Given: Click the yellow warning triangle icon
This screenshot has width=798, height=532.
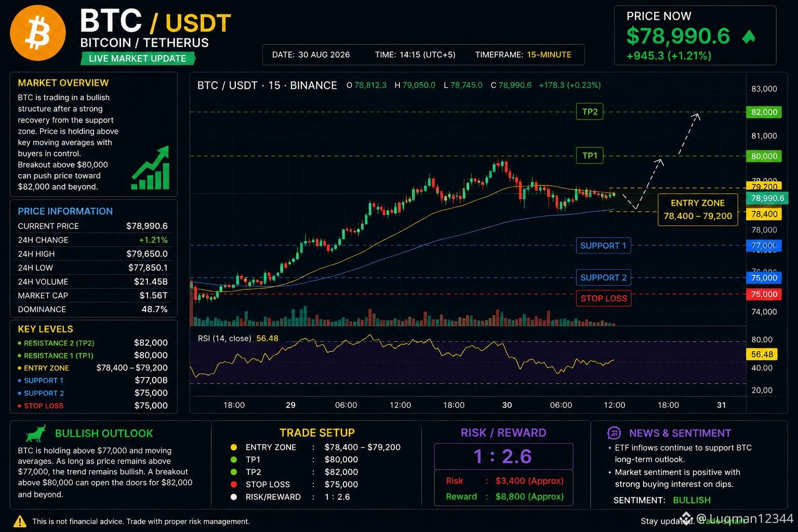Looking at the screenshot, I should (x=20, y=521).
